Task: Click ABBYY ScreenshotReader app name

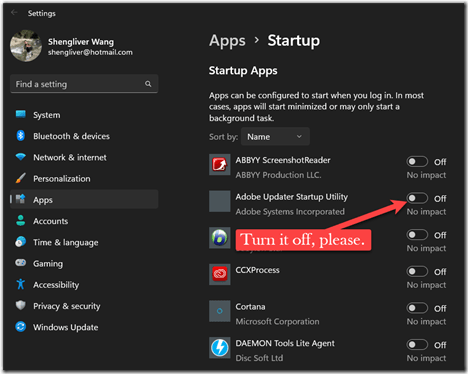Action: [x=283, y=160]
